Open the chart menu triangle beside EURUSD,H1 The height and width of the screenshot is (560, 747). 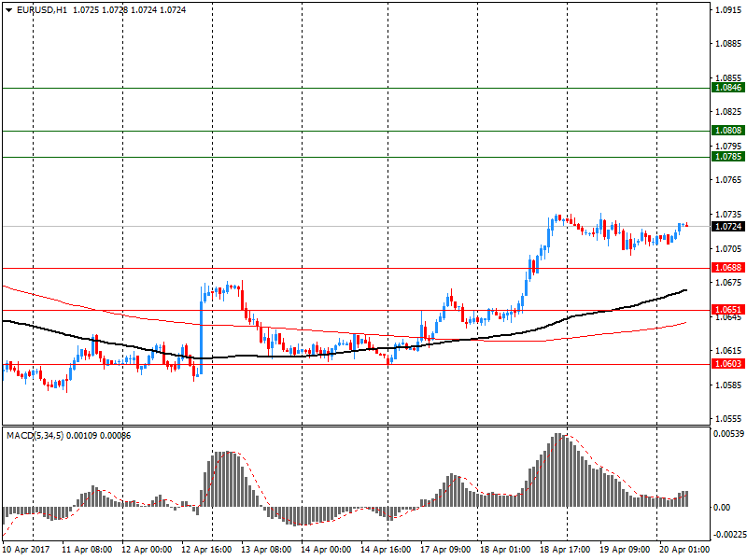(8, 10)
